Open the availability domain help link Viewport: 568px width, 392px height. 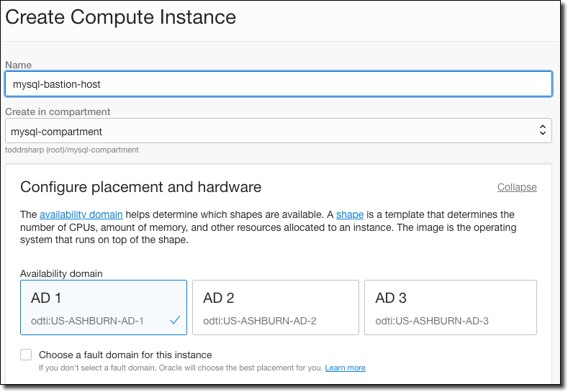coord(81,214)
